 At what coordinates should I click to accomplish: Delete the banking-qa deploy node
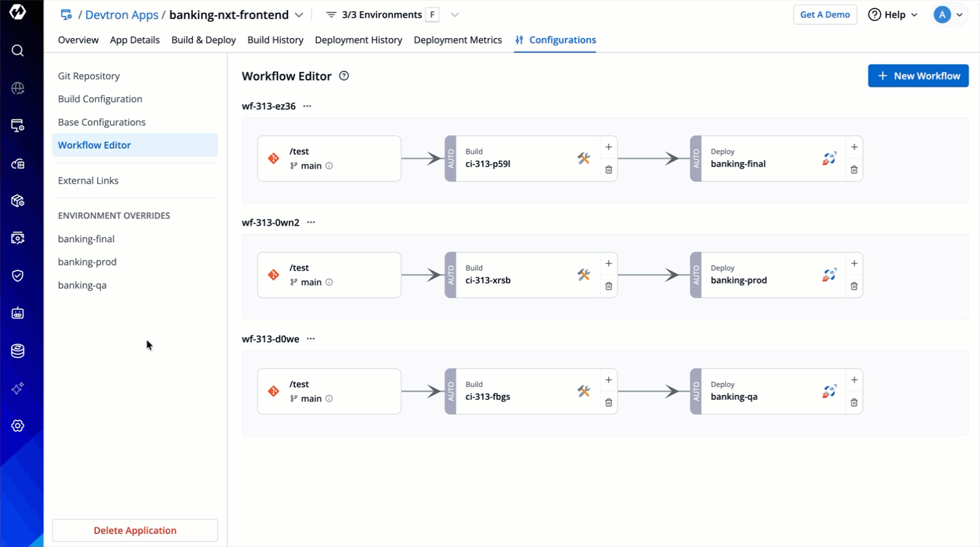pyautogui.click(x=854, y=403)
